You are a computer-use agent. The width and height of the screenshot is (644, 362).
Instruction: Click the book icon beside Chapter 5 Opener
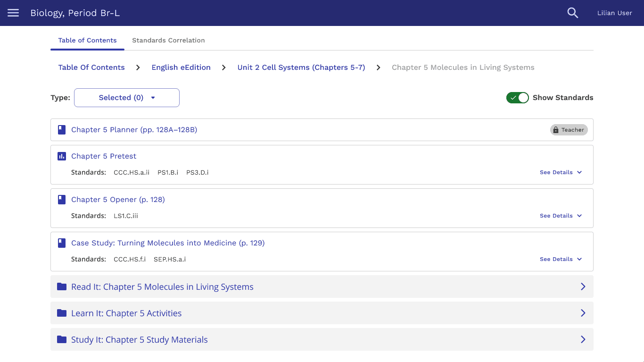[x=62, y=200]
